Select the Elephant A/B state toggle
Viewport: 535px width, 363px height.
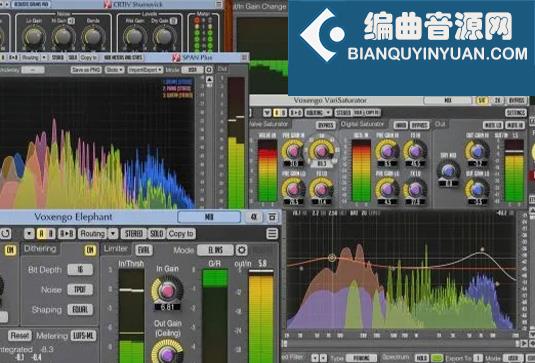click(46, 234)
